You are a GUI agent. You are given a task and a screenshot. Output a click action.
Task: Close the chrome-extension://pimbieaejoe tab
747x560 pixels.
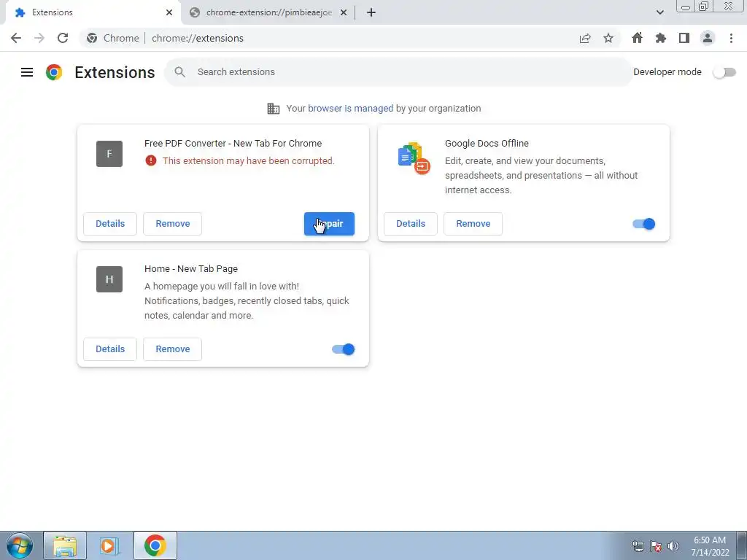point(344,12)
